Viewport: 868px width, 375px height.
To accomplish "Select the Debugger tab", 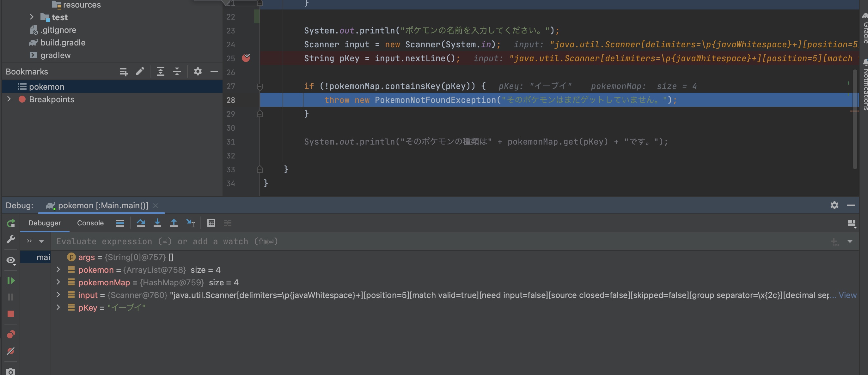I will [45, 223].
